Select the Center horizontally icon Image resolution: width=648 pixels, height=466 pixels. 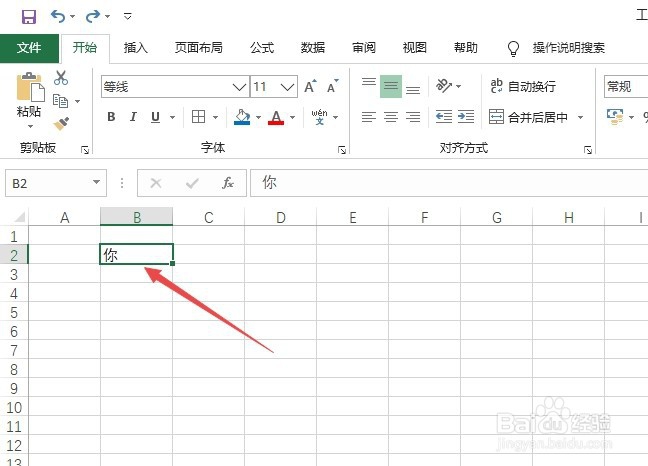click(391, 117)
